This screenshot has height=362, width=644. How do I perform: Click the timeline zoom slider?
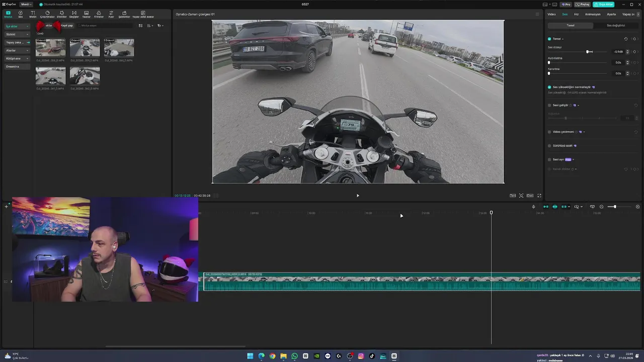click(x=614, y=207)
